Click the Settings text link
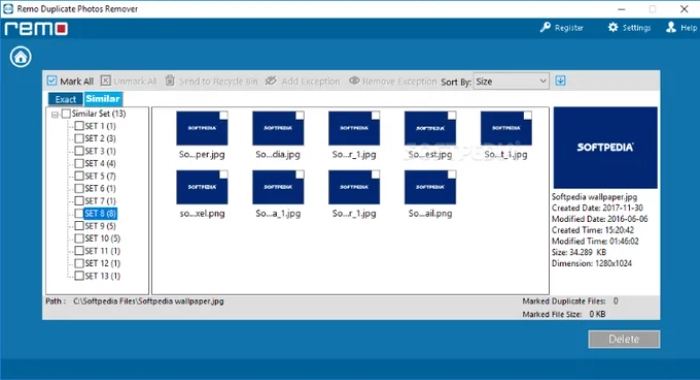700x380 pixels. coord(636,28)
